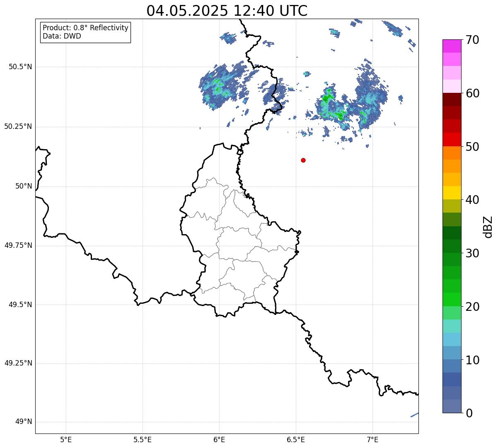Click the colorbar tick label "40"

[x=472, y=200]
